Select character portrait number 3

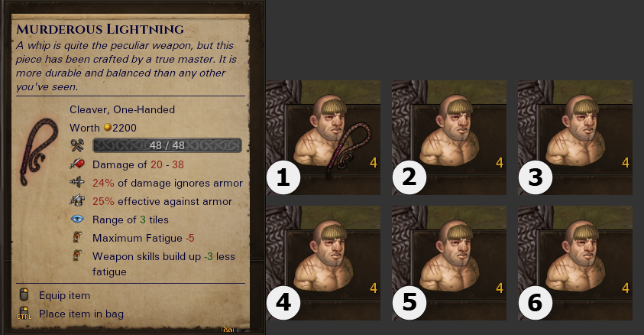(575, 137)
